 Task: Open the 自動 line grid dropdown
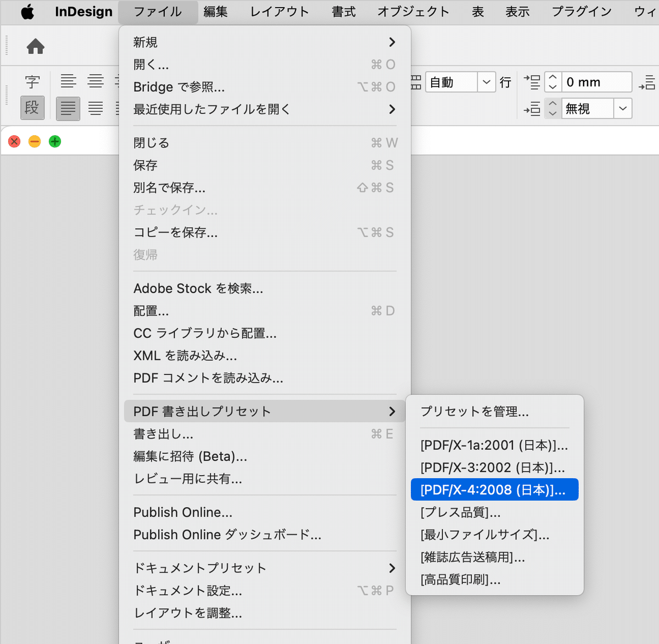(x=486, y=82)
